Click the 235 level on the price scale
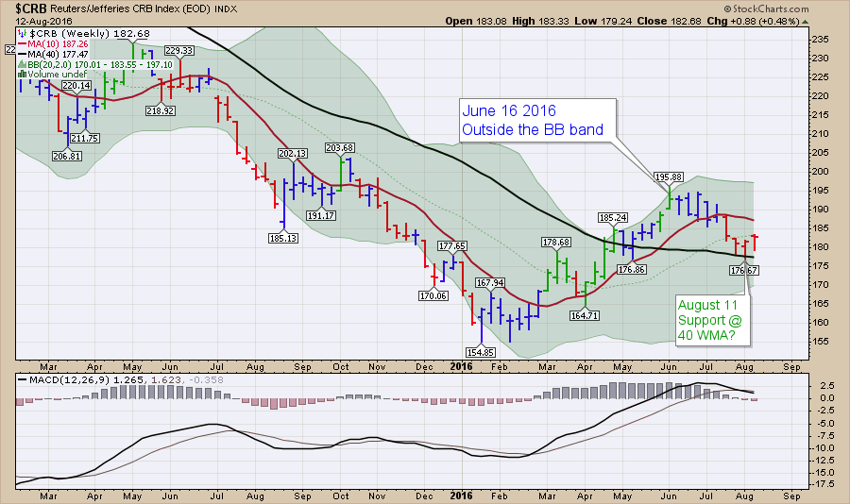Image resolution: width=850 pixels, height=504 pixels. point(820,40)
